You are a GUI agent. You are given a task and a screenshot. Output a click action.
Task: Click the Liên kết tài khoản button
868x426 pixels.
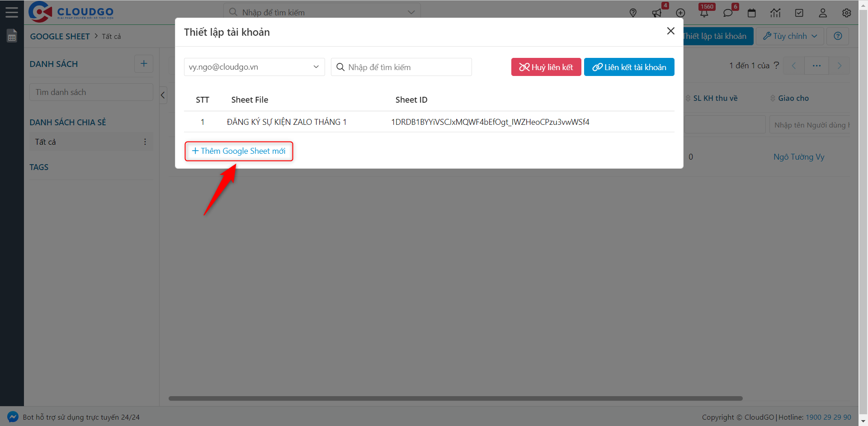629,67
